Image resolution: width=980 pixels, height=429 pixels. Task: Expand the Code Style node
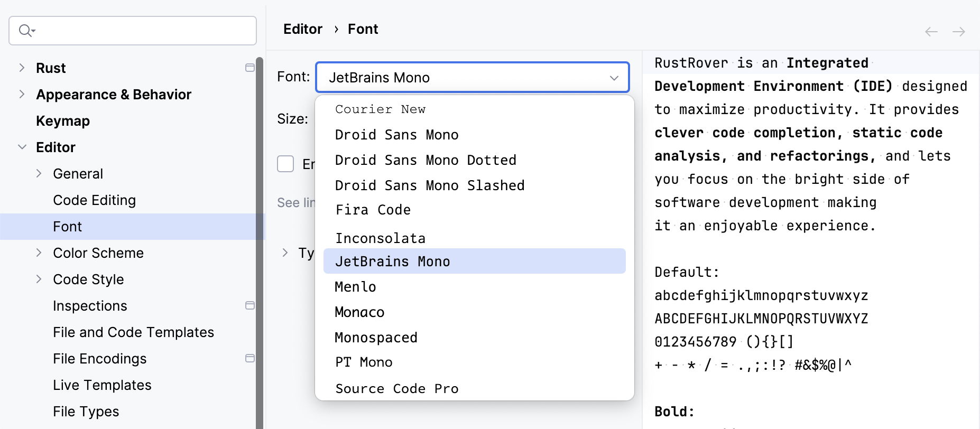click(x=39, y=279)
